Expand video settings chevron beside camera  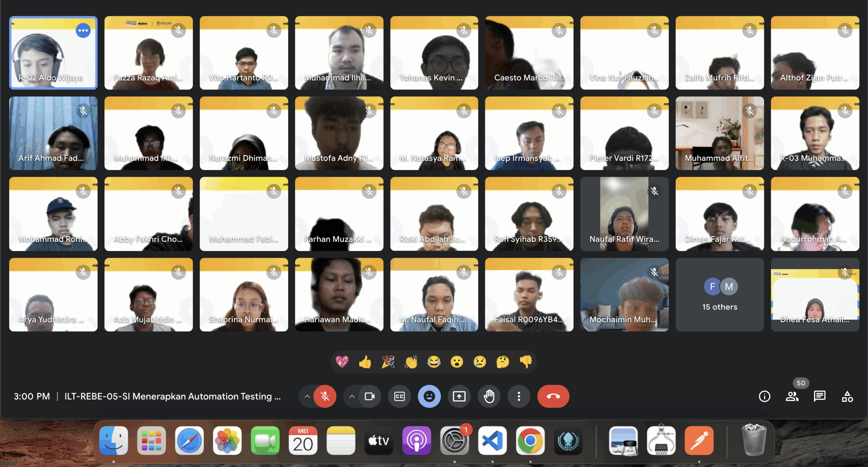tap(352, 396)
